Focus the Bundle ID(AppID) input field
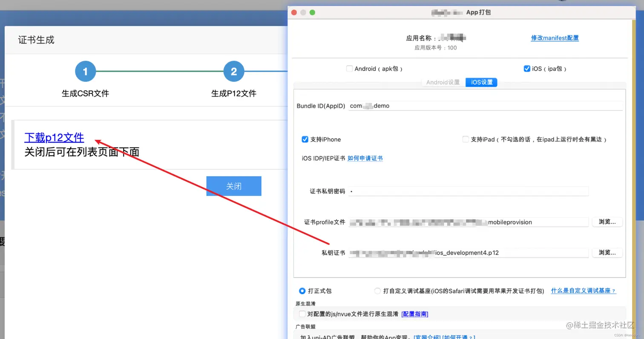This screenshot has height=339, width=644. 486,106
